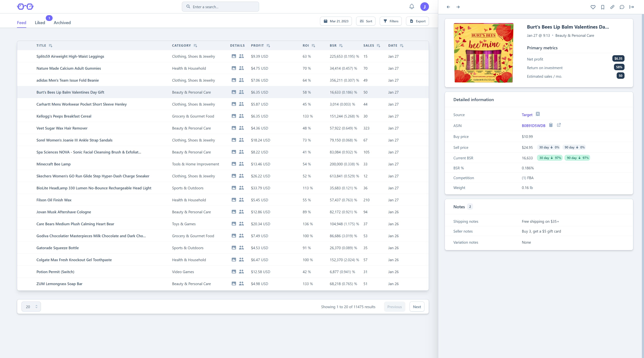Switch to the Feed tab

(x=21, y=23)
